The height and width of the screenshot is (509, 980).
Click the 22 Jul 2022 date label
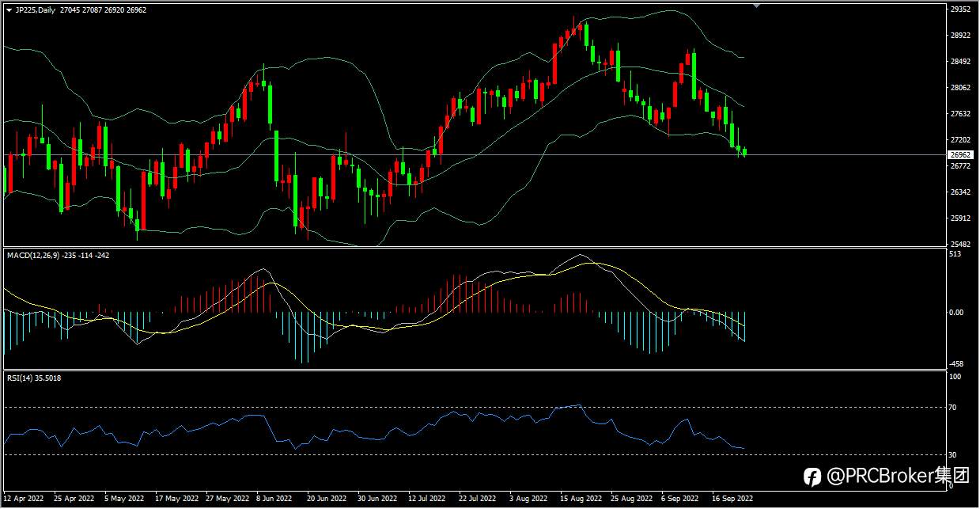(478, 500)
